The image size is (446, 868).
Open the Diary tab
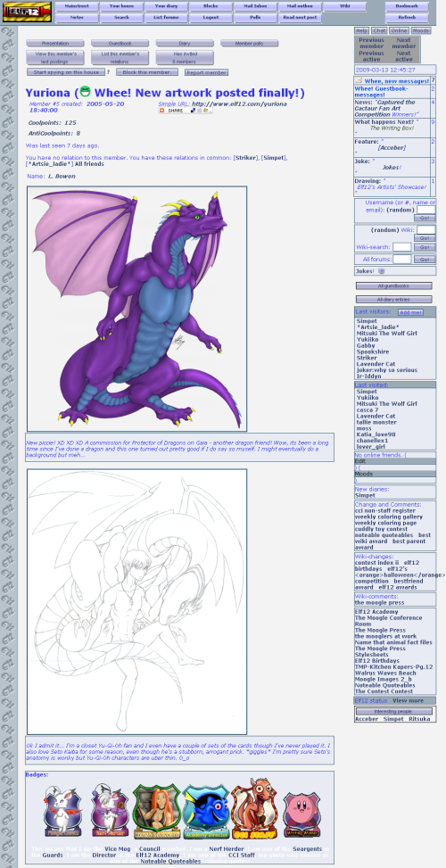[x=185, y=43]
